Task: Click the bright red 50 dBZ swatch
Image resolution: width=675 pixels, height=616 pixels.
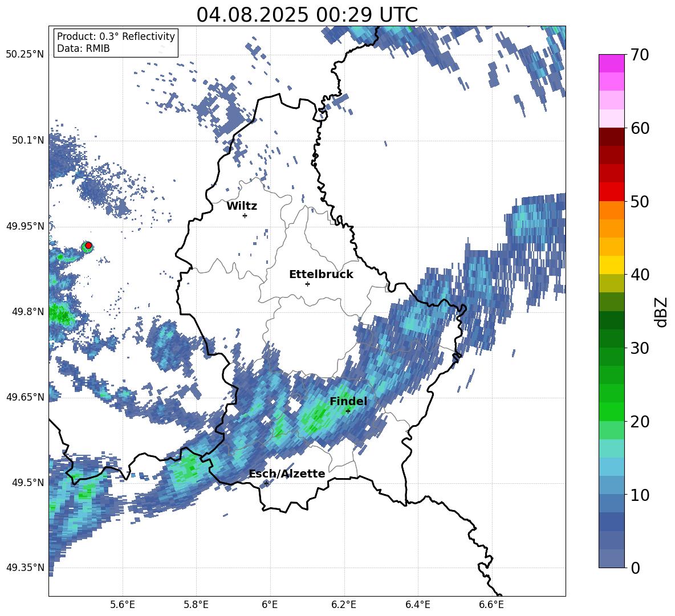Action: 611,191
